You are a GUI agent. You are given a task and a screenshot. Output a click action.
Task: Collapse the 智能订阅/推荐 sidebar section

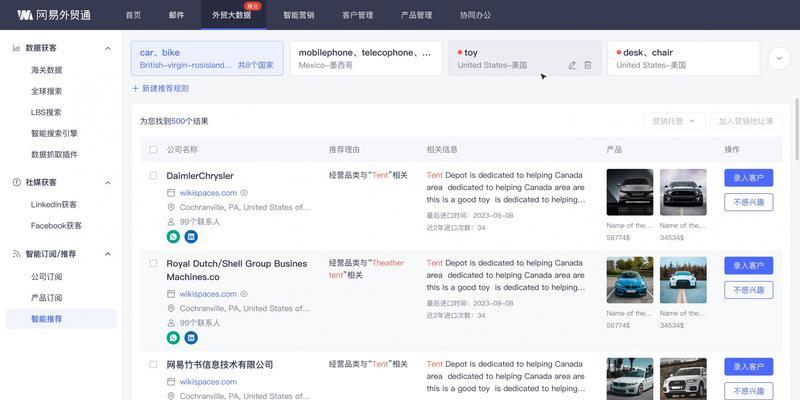[x=108, y=254]
